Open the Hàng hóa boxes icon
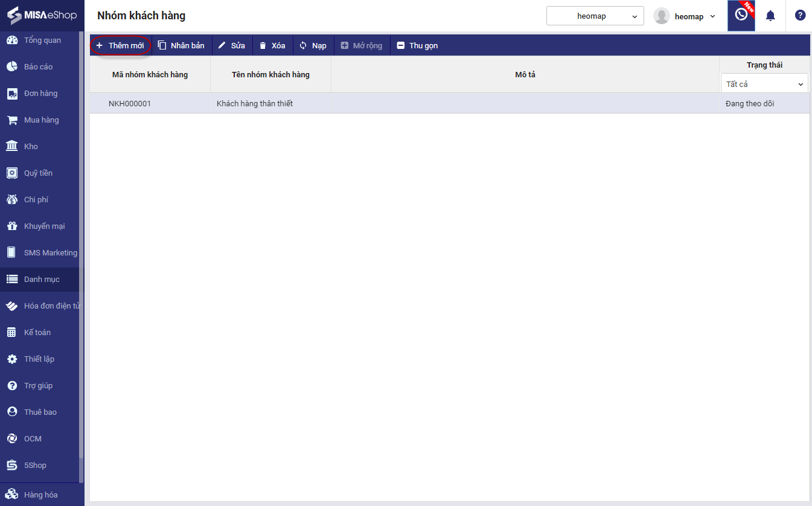The image size is (812, 506). [11, 495]
